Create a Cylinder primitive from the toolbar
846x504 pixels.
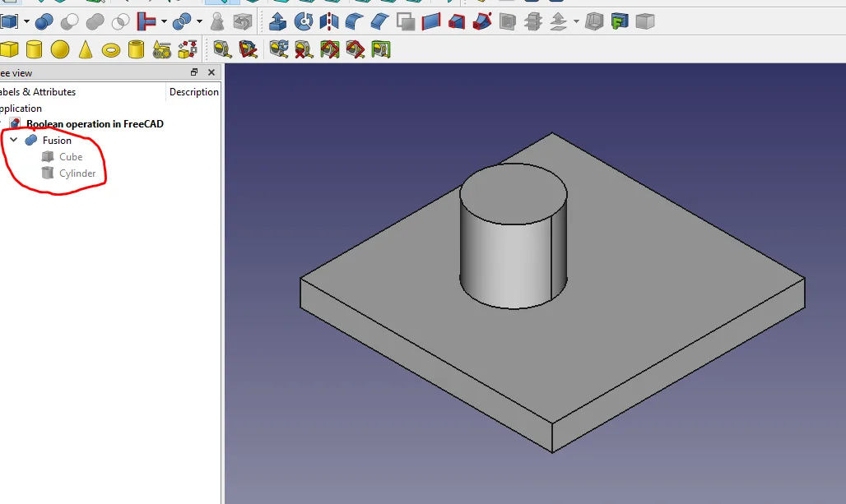point(34,50)
